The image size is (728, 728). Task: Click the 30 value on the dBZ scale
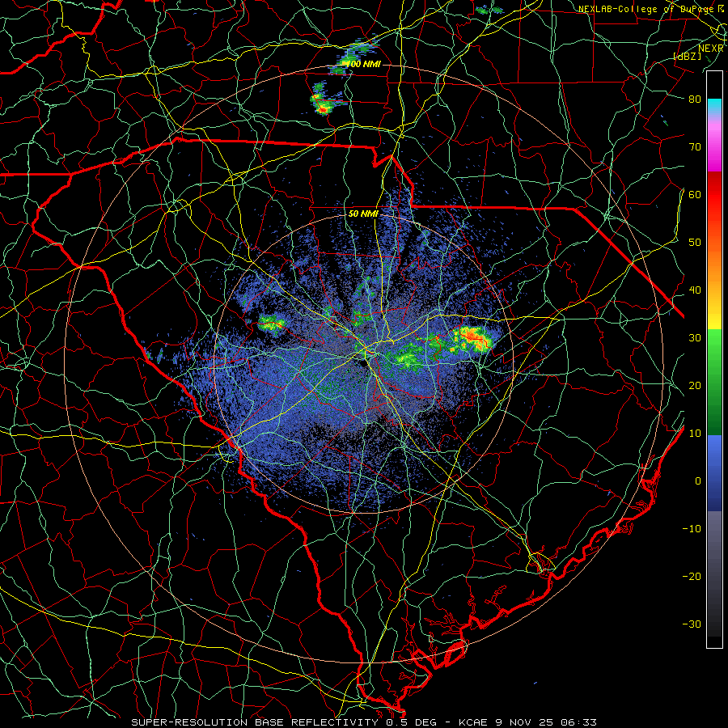pyautogui.click(x=695, y=338)
